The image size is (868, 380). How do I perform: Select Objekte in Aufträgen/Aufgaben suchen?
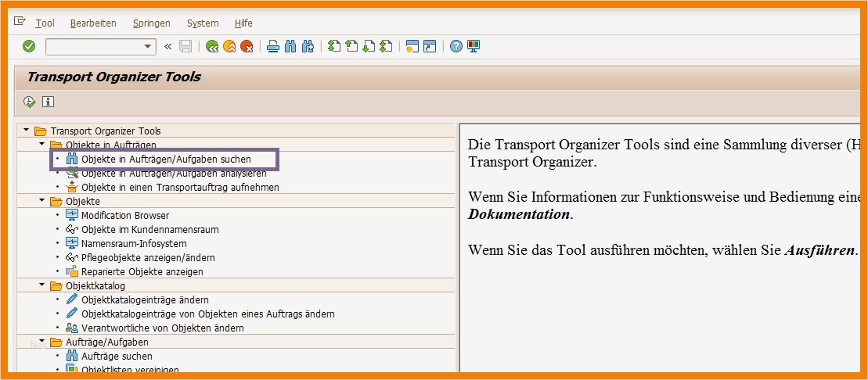pyautogui.click(x=166, y=160)
